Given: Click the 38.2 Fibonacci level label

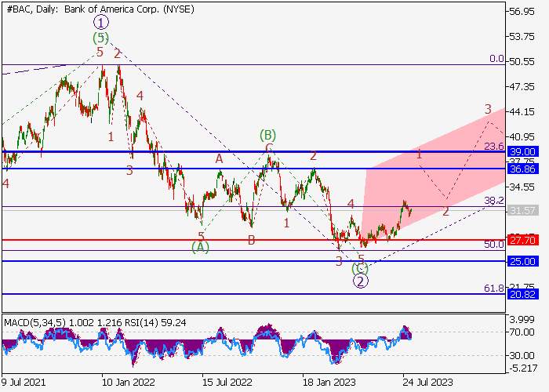Looking at the screenshot, I should coord(494,201).
